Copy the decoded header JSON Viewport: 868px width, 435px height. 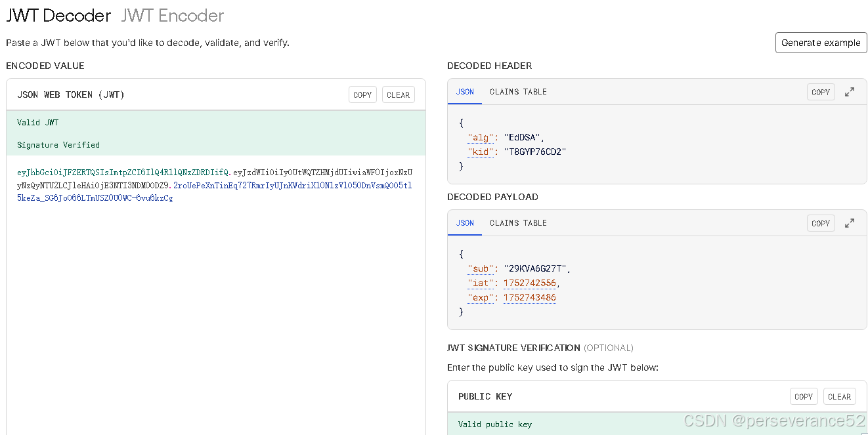pyautogui.click(x=821, y=92)
